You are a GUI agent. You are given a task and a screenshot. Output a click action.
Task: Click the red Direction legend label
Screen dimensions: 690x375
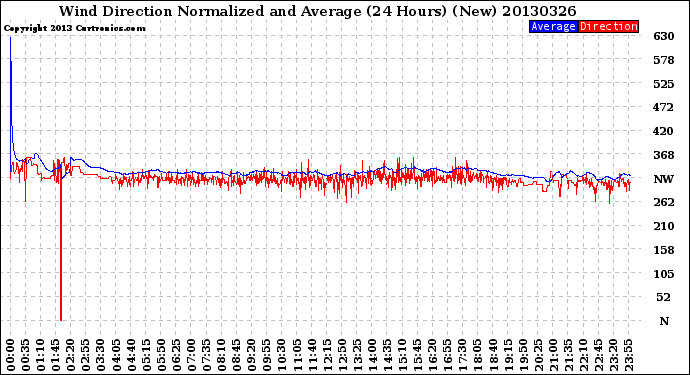pos(608,26)
